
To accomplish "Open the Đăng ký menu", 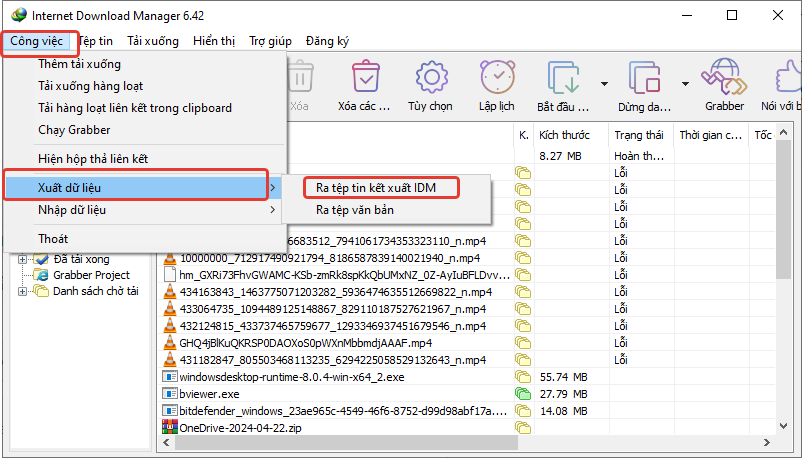I will click(327, 41).
